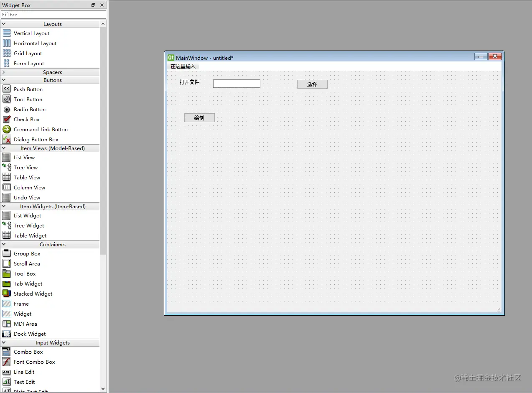Select the Horizontal Layout widget icon
This screenshot has height=393, width=532.
pyautogui.click(x=7, y=43)
